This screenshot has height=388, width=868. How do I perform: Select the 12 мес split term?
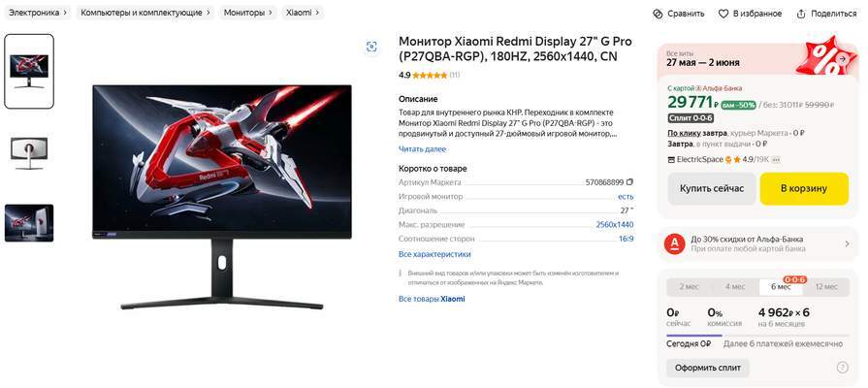tap(826, 286)
